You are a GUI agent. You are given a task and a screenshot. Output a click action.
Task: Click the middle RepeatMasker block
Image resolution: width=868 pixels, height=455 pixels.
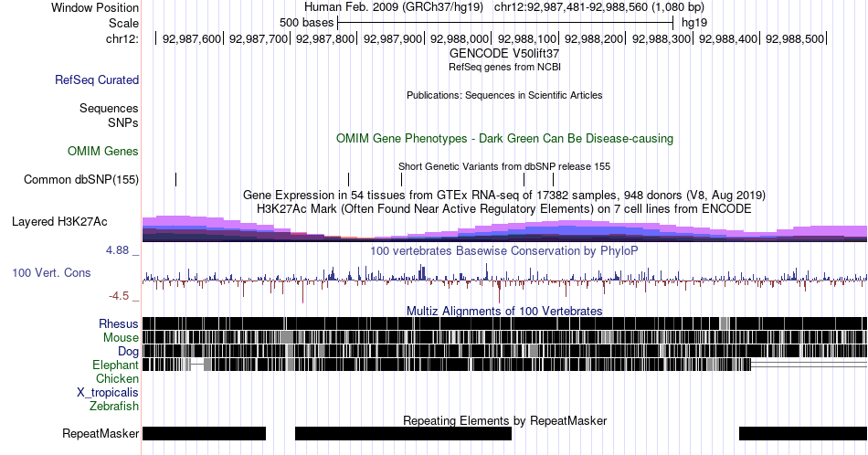pos(403,433)
